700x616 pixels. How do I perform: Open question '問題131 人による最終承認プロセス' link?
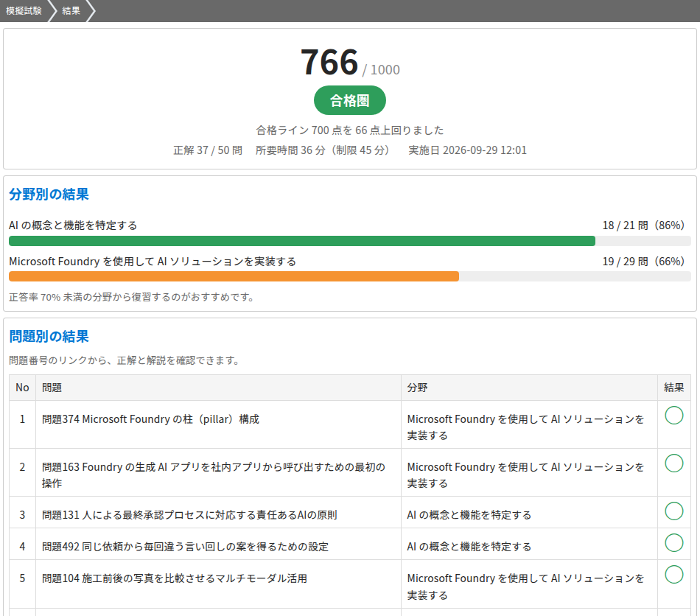189,515
